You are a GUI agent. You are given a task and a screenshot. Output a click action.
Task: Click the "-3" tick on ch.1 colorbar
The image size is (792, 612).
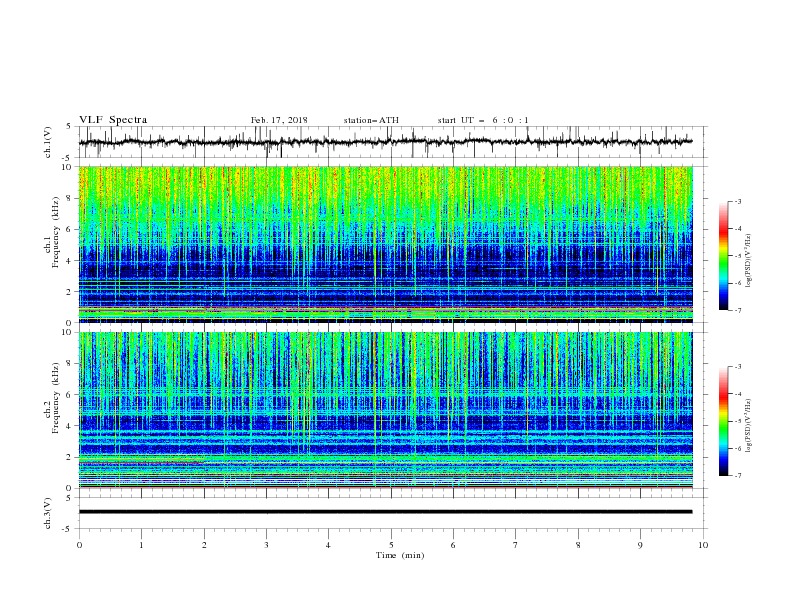click(738, 201)
